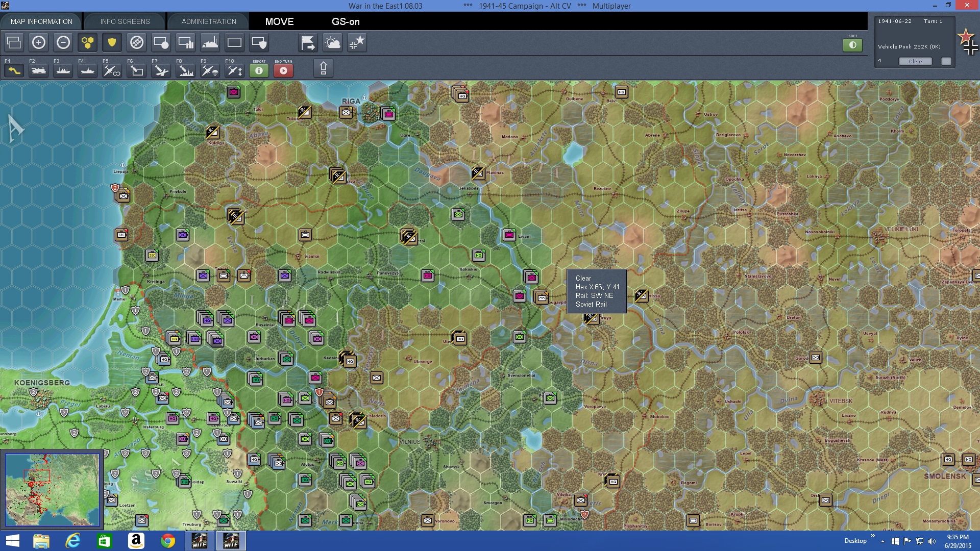Show hidden tray icons arrow

(x=883, y=541)
